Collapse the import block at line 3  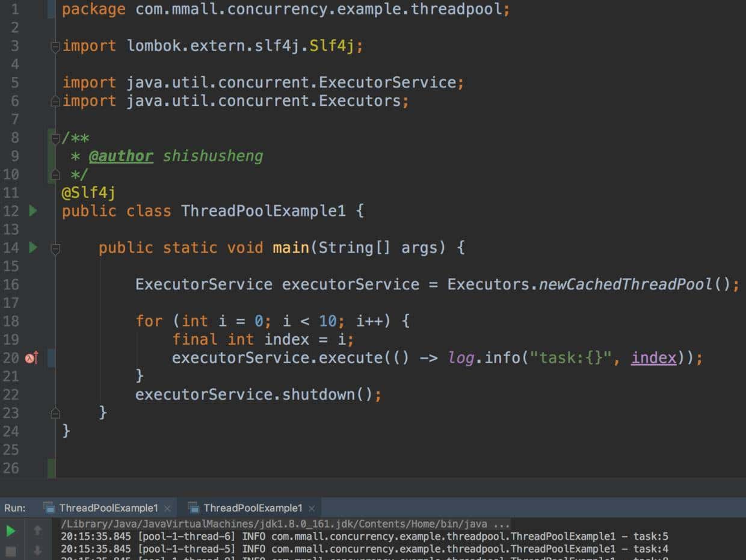click(x=55, y=46)
